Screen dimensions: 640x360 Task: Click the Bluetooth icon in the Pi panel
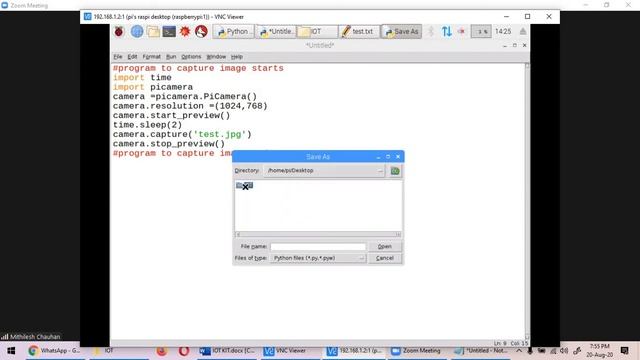(x=431, y=31)
